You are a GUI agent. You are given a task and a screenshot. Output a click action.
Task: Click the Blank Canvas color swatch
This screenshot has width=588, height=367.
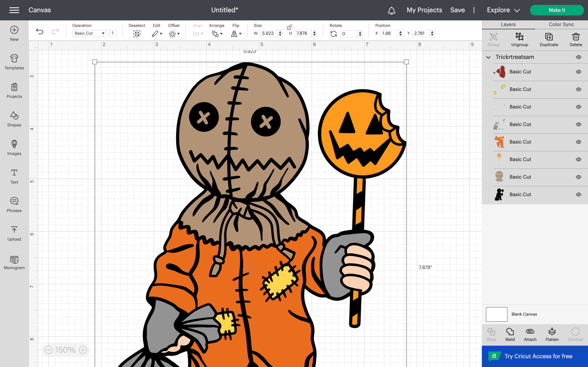496,314
